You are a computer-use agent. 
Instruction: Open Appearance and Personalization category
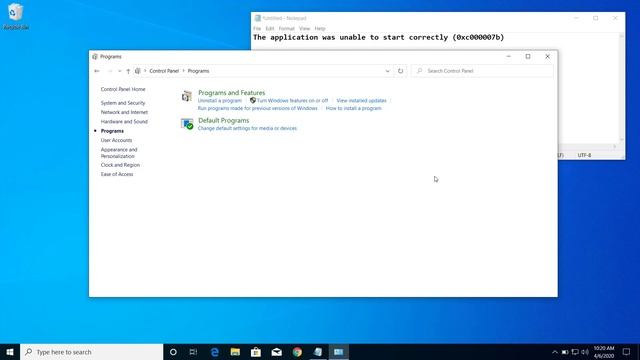pyautogui.click(x=119, y=153)
